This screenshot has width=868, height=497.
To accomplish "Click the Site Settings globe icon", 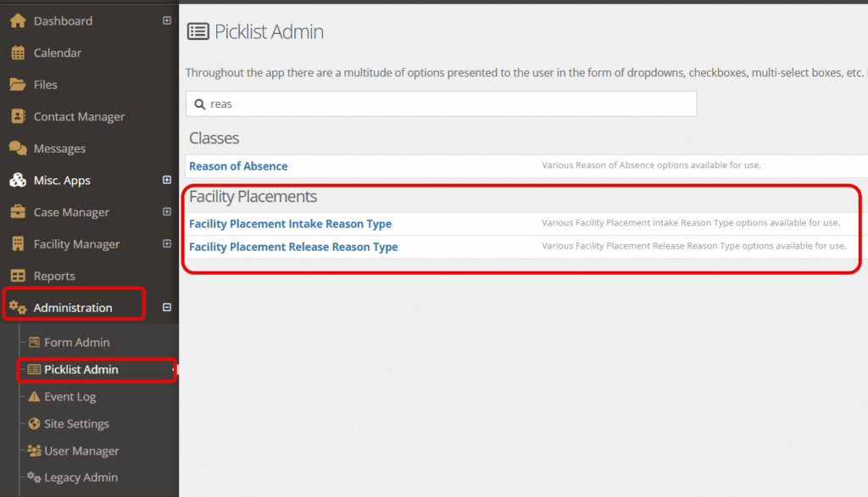I will [x=34, y=424].
